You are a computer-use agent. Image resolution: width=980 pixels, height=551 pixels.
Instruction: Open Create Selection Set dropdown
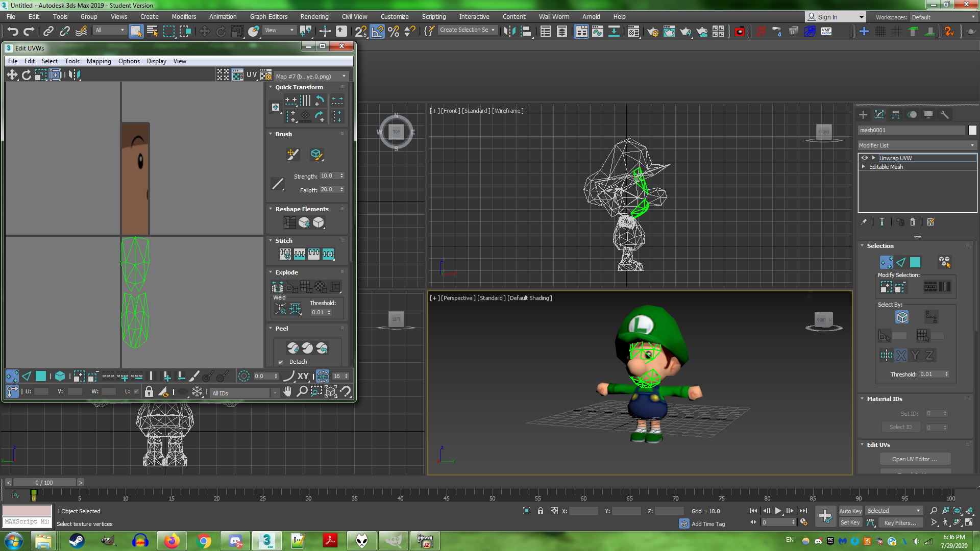click(x=468, y=30)
